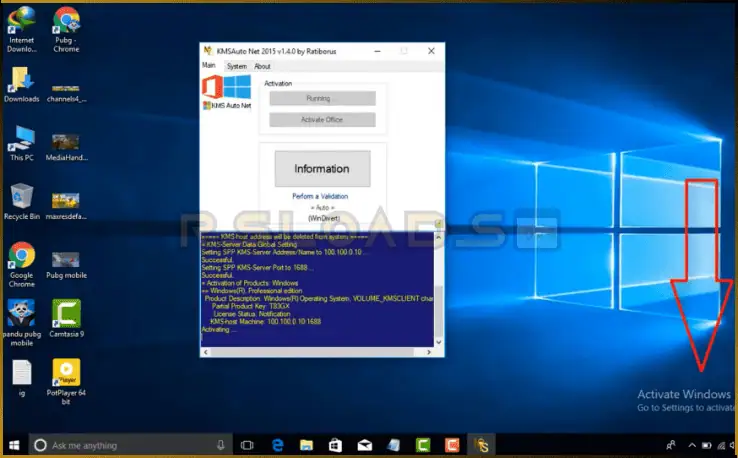738x458 pixels.
Task: Click the Perform a Validation link
Action: tap(320, 196)
